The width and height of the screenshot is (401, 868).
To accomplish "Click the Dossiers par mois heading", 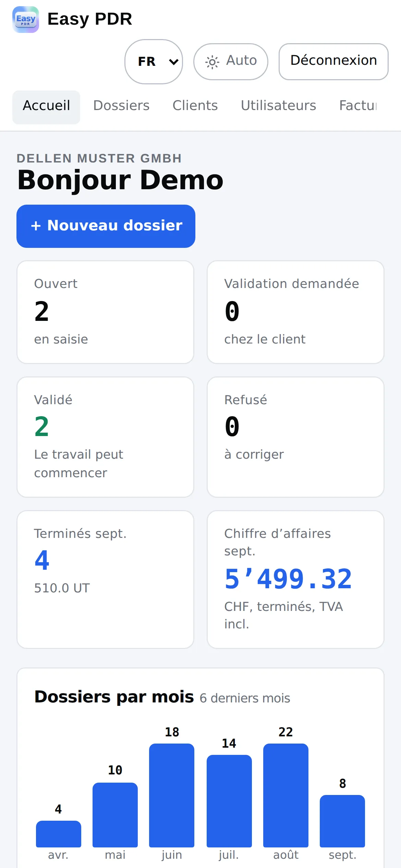I will [x=114, y=697].
